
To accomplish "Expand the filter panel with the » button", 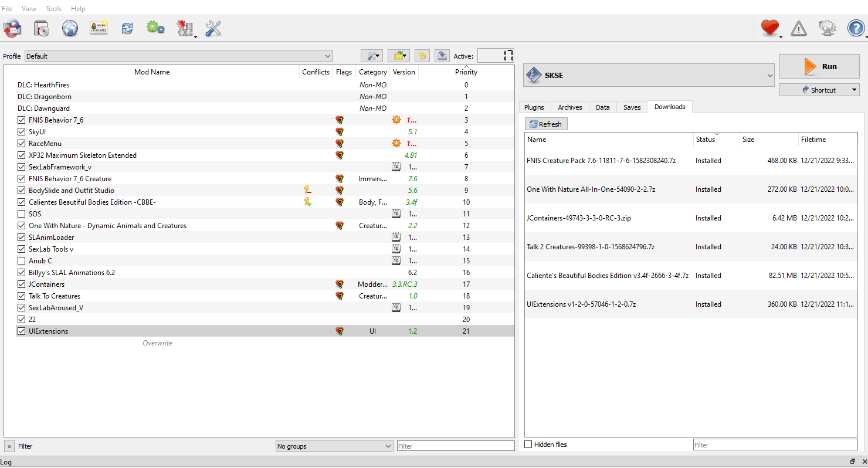I will 9,446.
